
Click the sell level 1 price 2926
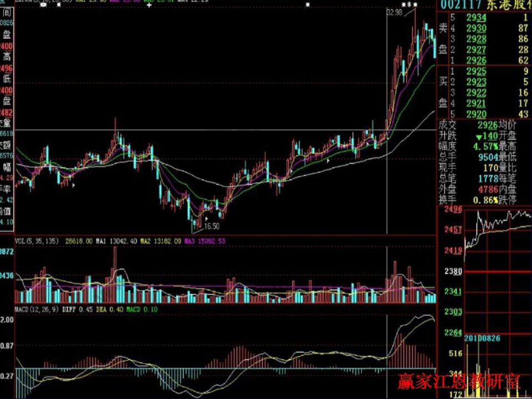pos(476,60)
